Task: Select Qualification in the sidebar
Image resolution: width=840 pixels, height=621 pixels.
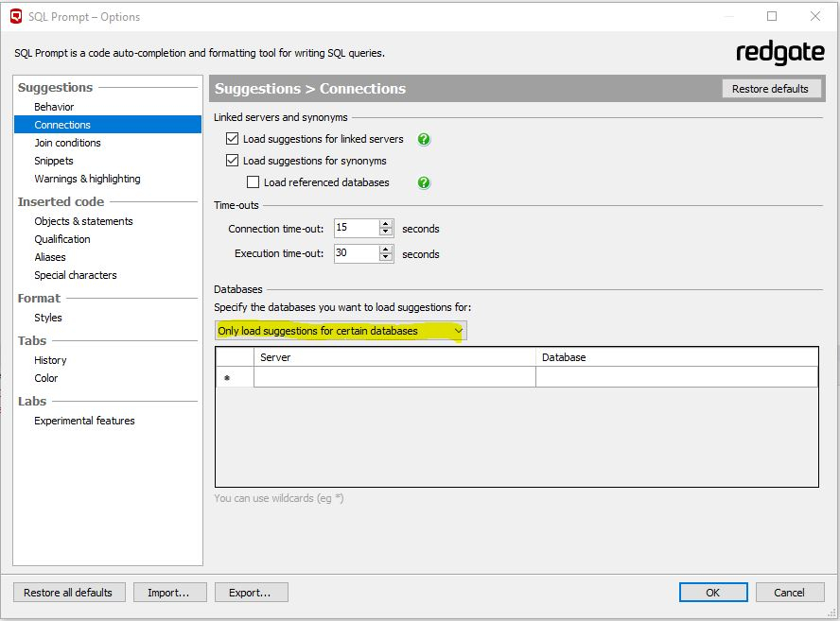Action: (x=62, y=239)
